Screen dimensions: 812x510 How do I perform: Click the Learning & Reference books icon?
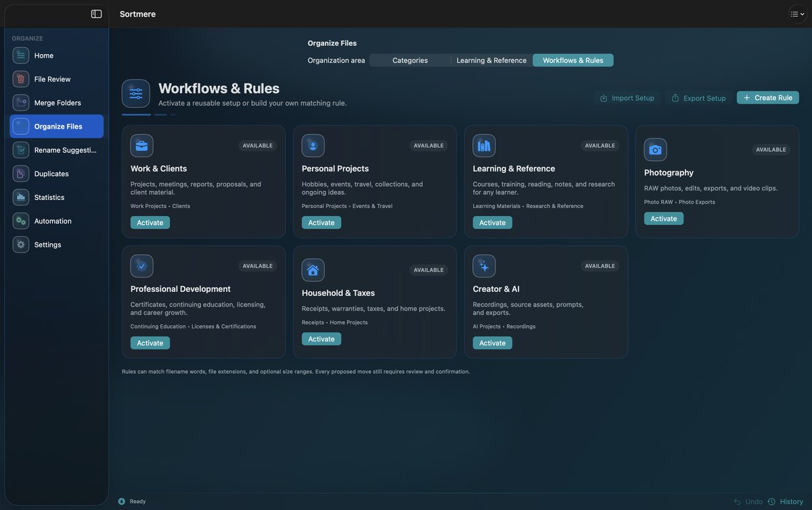click(x=484, y=146)
